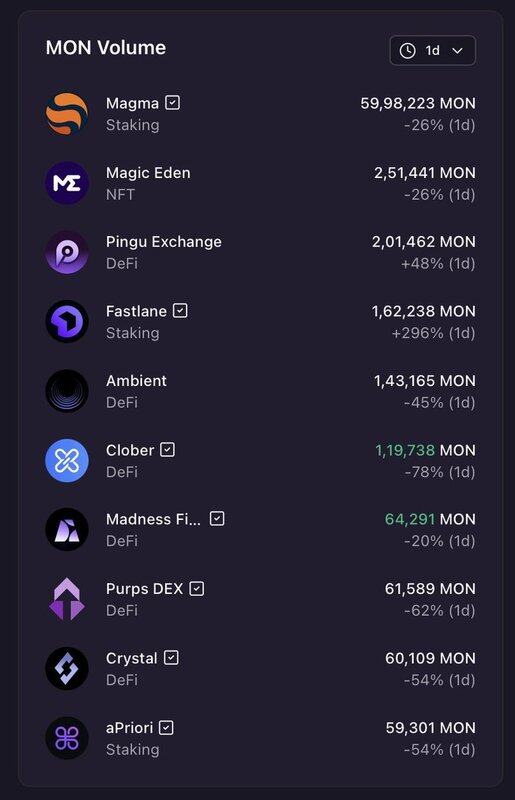Viewport: 515px width, 800px height.
Task: Click the chevron arrow in the 1d selector
Action: (x=457, y=51)
